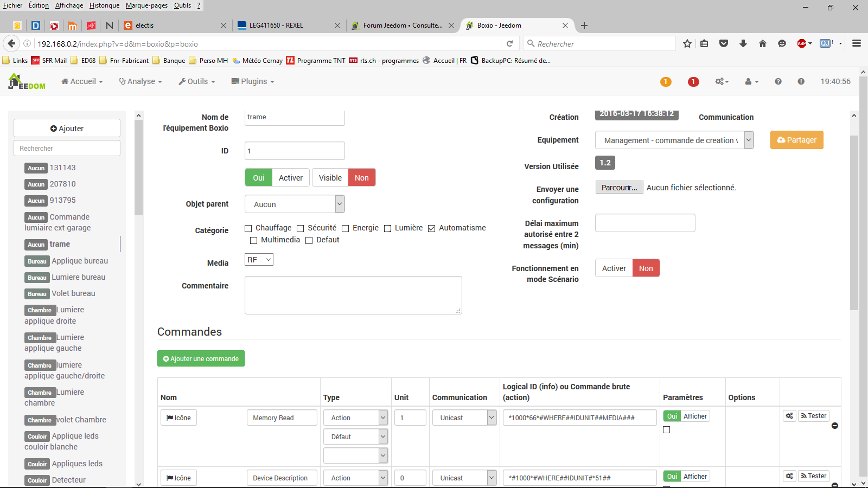Check the Lumière category checkbox

(387, 228)
